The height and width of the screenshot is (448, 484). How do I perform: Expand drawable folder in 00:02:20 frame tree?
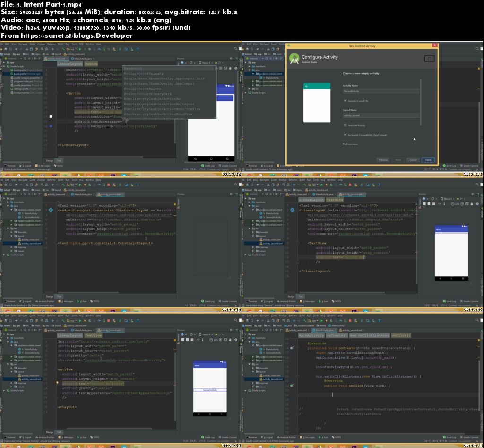pyautogui.click(x=12, y=232)
